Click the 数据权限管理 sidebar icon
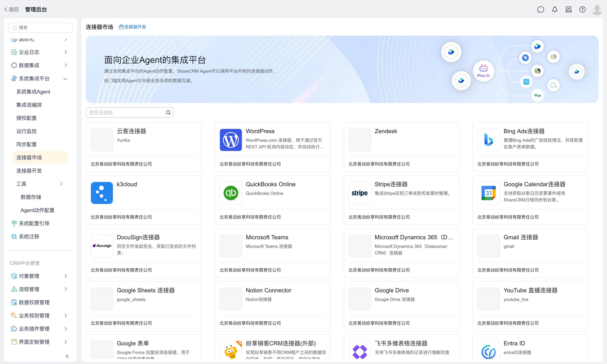 pos(14,302)
